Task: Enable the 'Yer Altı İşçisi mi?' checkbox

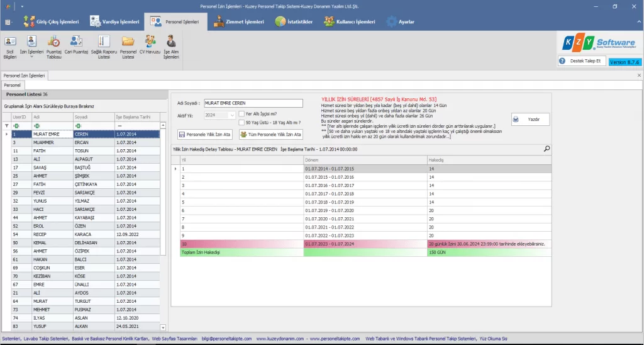Action: coord(241,114)
